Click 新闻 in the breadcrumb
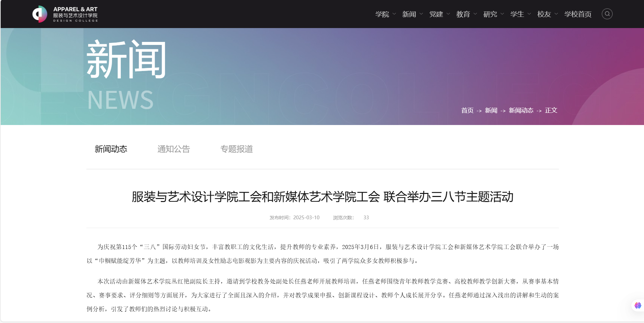Image resolution: width=644 pixels, height=323 pixels. point(491,110)
